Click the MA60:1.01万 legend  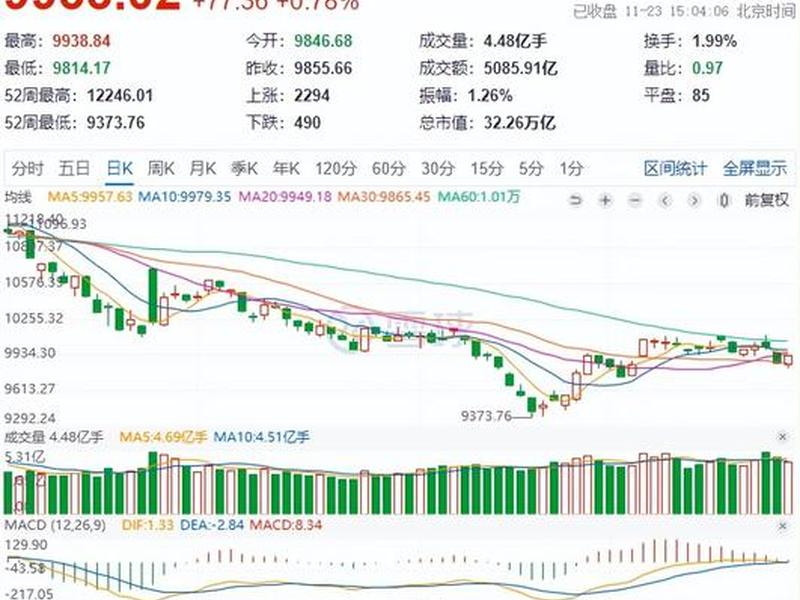(479, 197)
